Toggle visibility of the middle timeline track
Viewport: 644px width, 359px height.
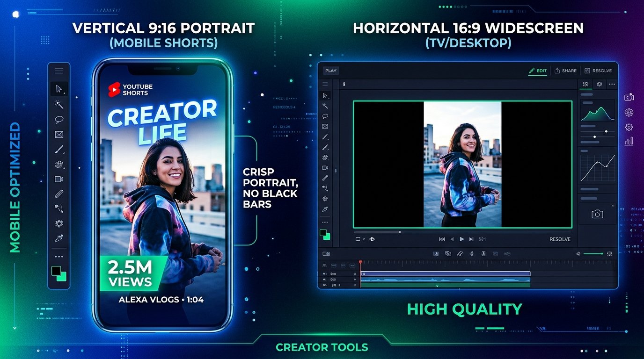(x=324, y=280)
